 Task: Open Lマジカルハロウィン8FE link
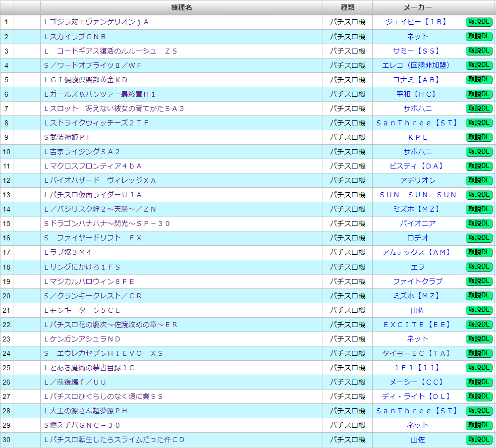(x=89, y=281)
